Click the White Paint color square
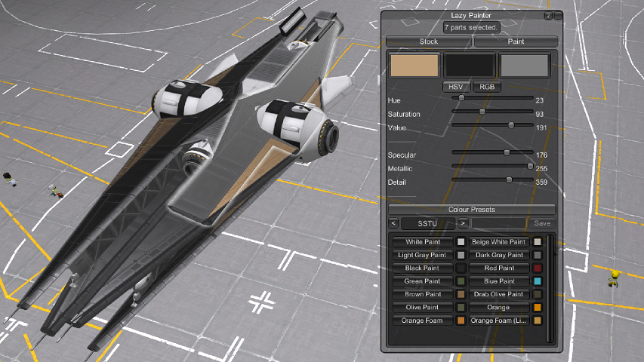Image resolution: width=644 pixels, height=362 pixels. click(461, 242)
